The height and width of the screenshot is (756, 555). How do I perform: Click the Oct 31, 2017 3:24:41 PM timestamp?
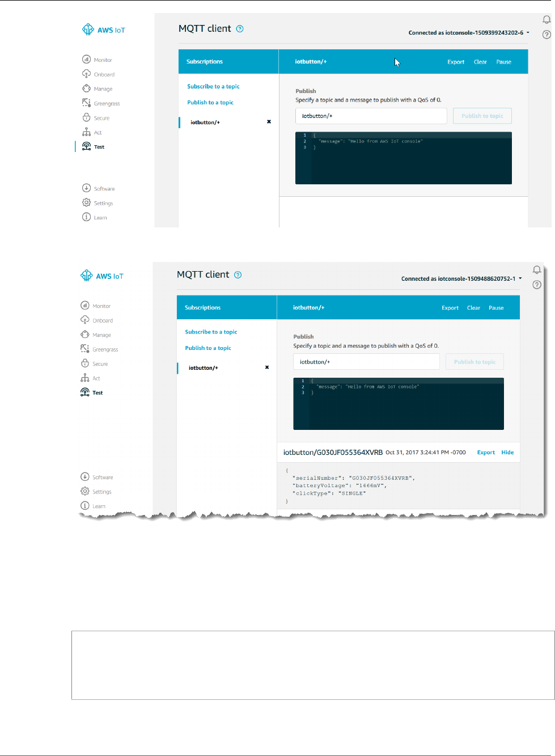pos(426,453)
